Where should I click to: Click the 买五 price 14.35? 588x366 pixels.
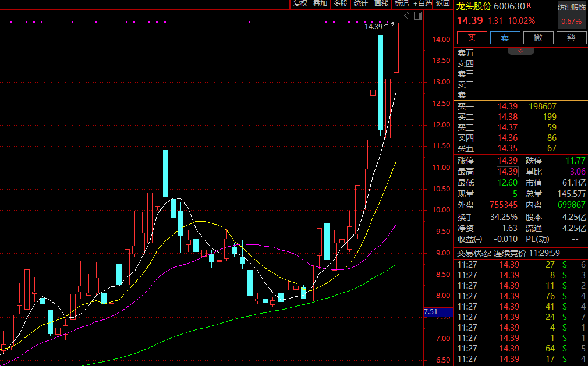click(508, 148)
